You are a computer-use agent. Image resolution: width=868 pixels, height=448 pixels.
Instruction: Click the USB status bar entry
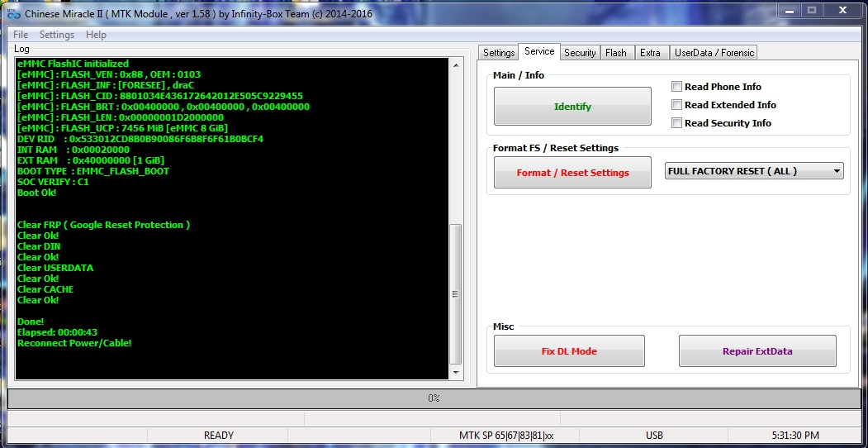tap(654, 436)
